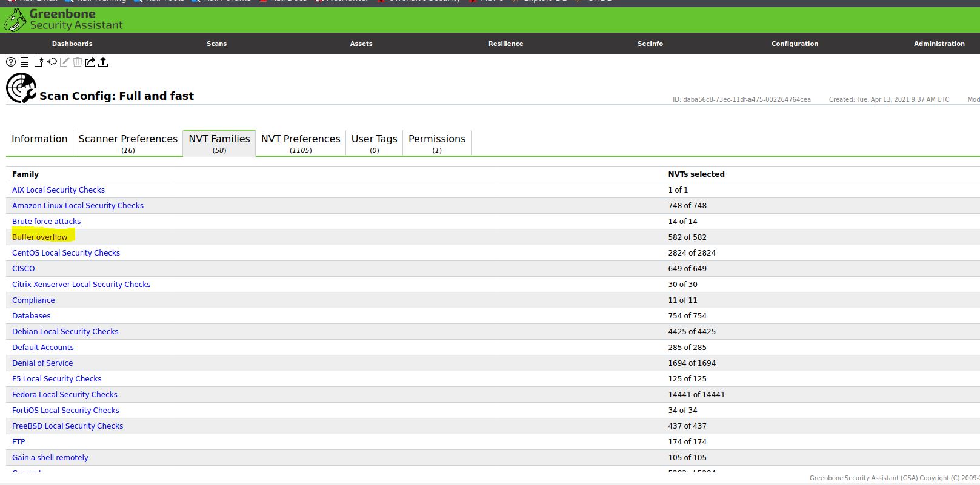Image resolution: width=980 pixels, height=485 pixels.
Task: Export scan config as XML
Action: point(90,62)
